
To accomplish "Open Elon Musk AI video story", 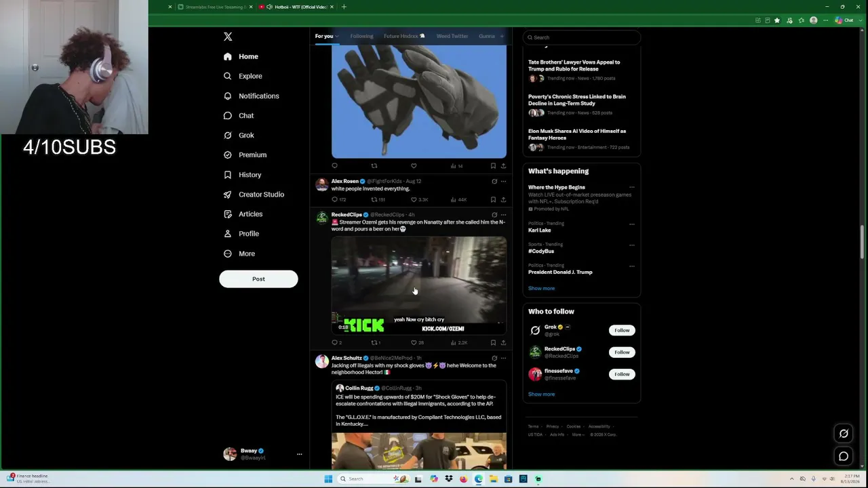I will tap(577, 134).
